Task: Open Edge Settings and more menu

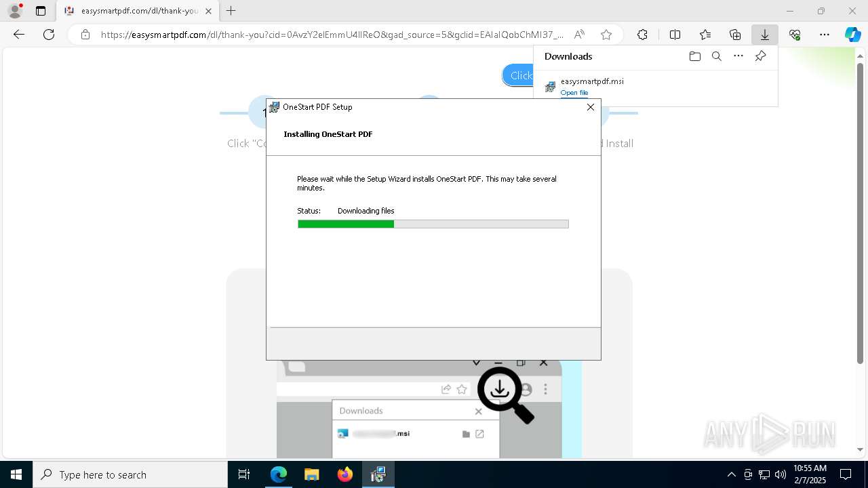Action: pyautogui.click(x=825, y=35)
